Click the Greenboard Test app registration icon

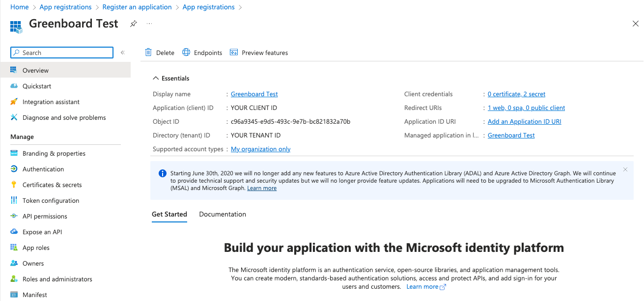(16, 27)
